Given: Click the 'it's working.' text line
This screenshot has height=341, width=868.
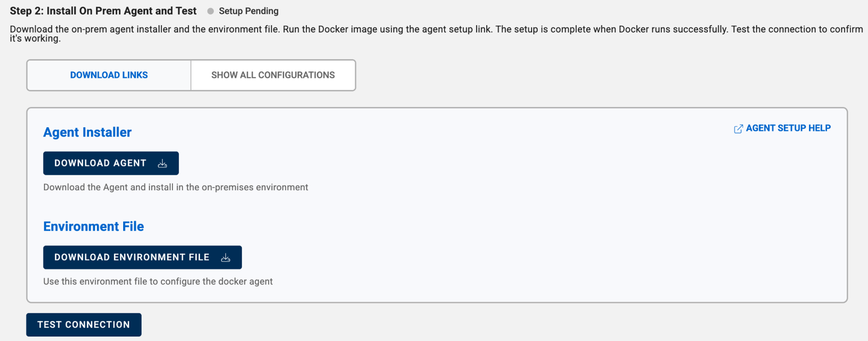Looking at the screenshot, I should (35, 38).
